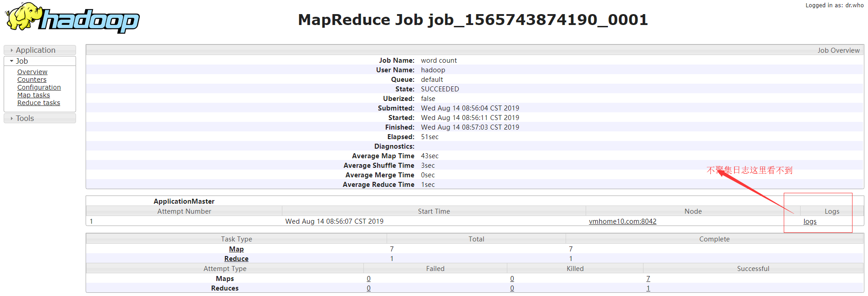868x296 pixels.
Task: Open the Reduce task type link
Action: coord(236,259)
